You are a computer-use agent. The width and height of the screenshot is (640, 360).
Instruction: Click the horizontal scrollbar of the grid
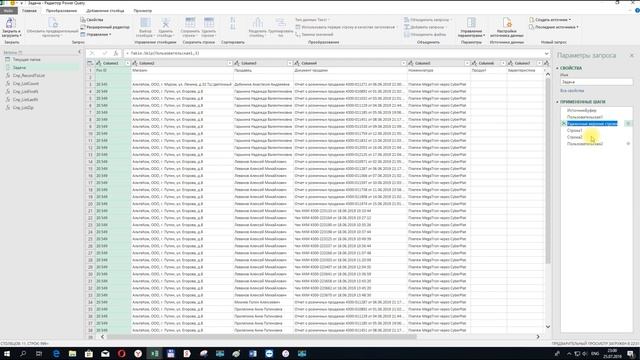[x=261, y=337]
